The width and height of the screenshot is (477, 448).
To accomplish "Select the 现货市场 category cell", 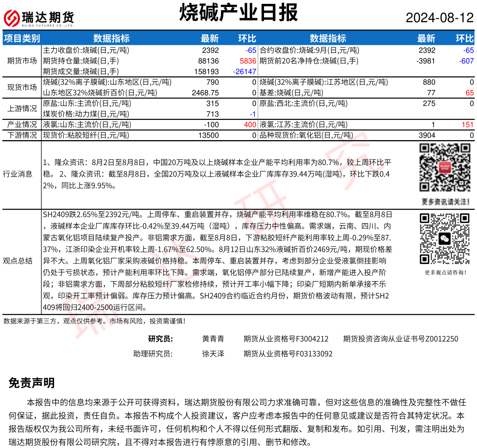I will (22, 87).
